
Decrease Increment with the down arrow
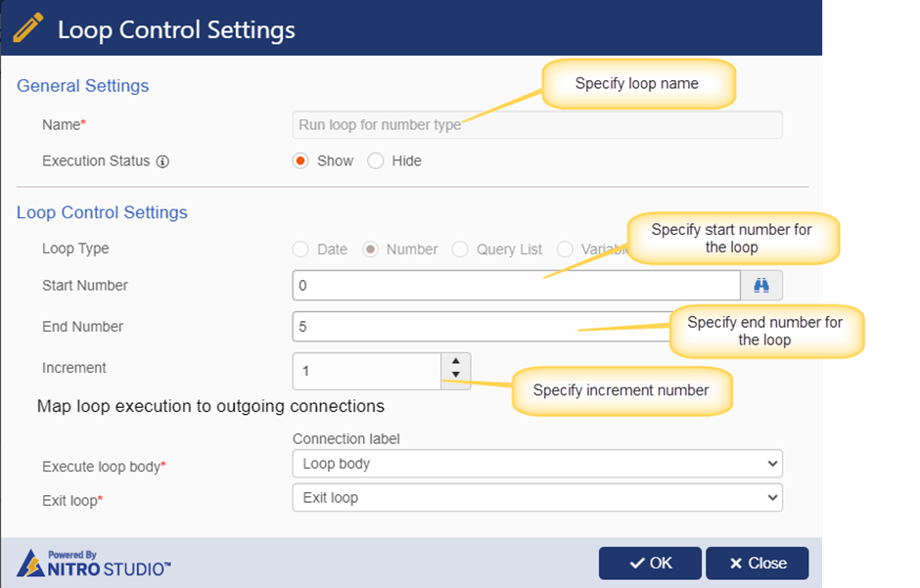456,375
